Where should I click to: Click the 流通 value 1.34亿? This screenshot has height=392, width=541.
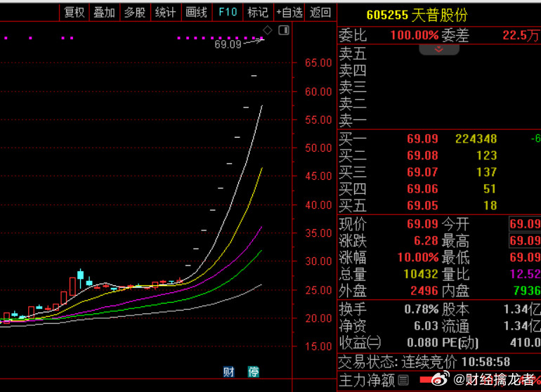point(521,326)
